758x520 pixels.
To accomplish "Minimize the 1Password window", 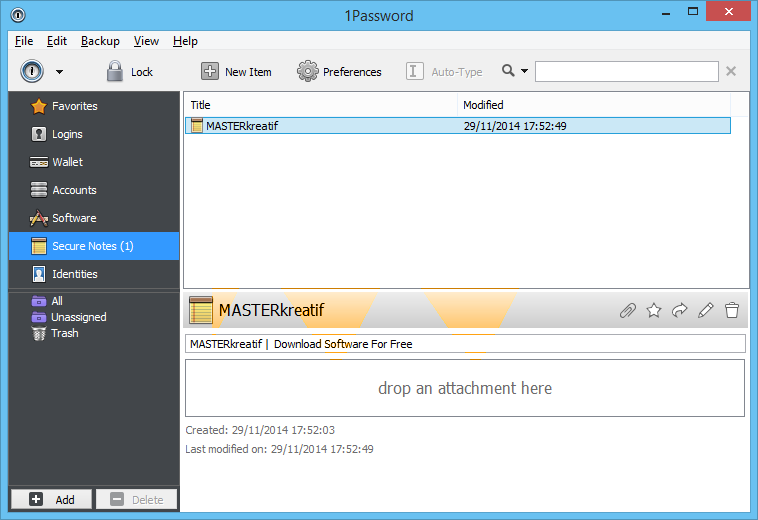I will 666,13.
